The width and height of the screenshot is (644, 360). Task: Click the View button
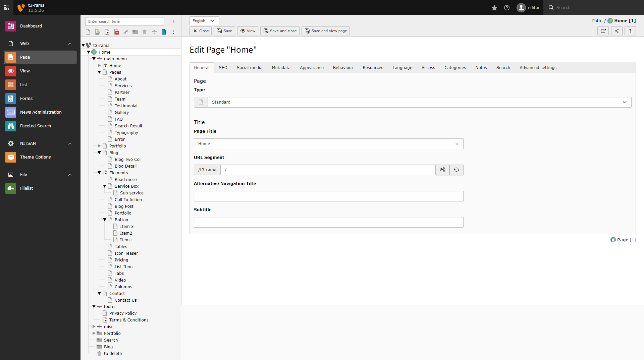click(248, 31)
